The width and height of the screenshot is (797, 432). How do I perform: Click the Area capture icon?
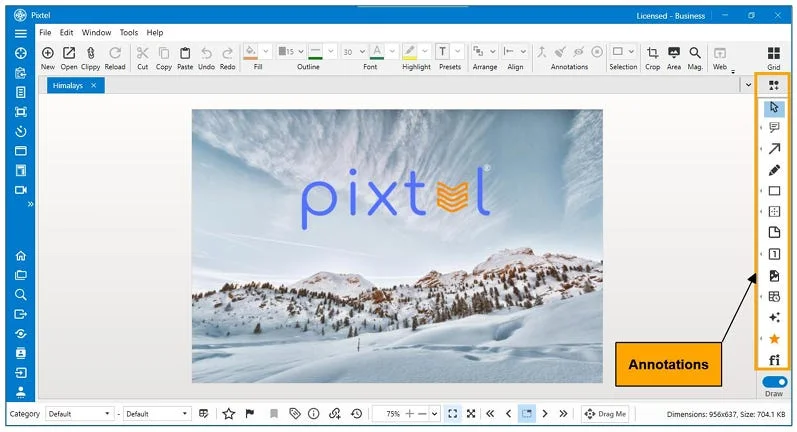[x=674, y=53]
